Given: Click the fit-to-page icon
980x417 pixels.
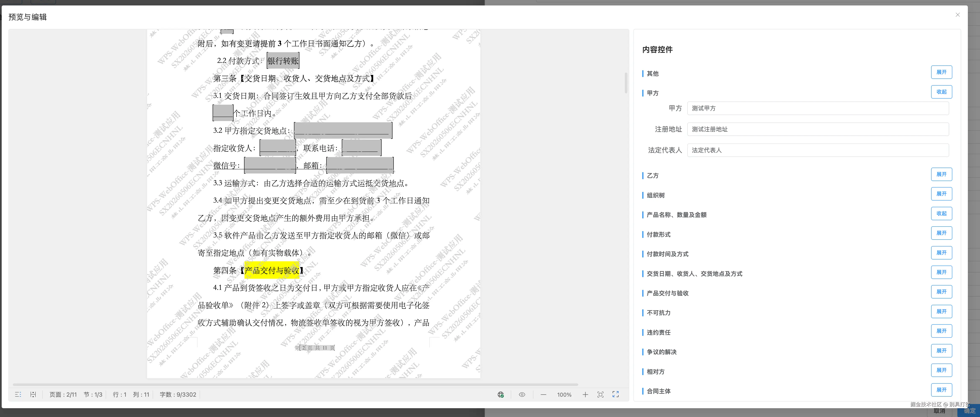Looking at the screenshot, I should click(600, 395).
